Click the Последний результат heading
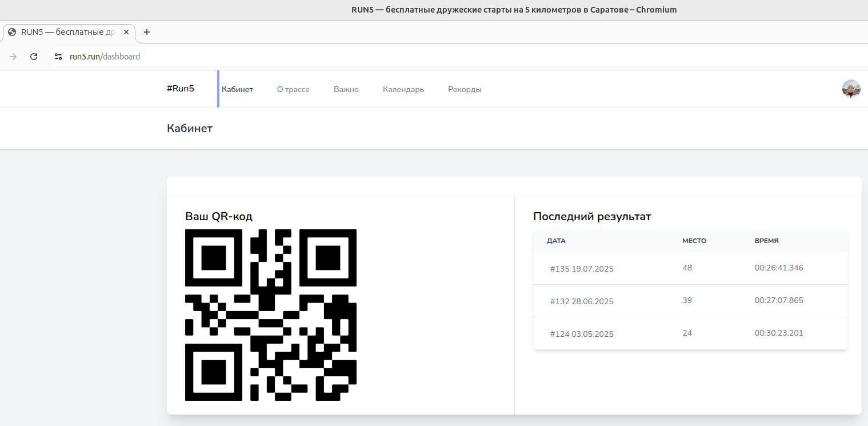Viewport: 868px width, 426px height. click(x=592, y=217)
